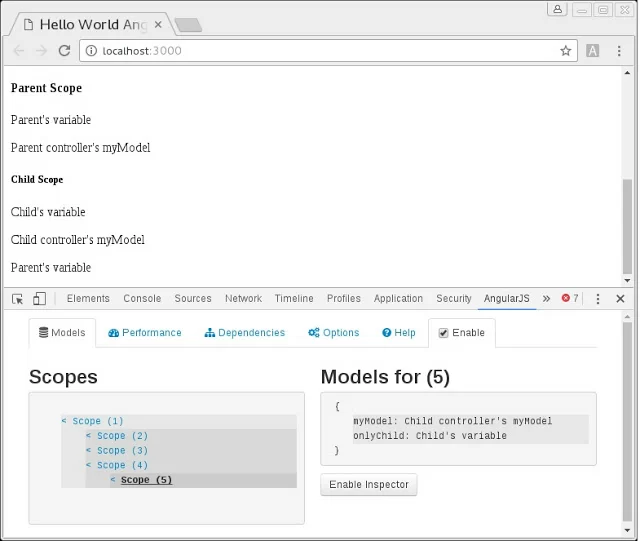
Task: Open the DevTools customize three-dot menu
Action: pyautogui.click(x=598, y=299)
